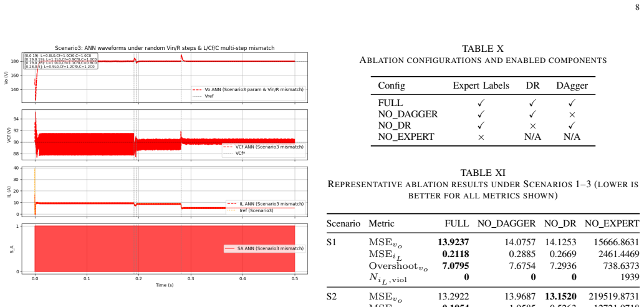The image size is (644, 307).
Task: Click the value 13.9237
Action: 453,243
